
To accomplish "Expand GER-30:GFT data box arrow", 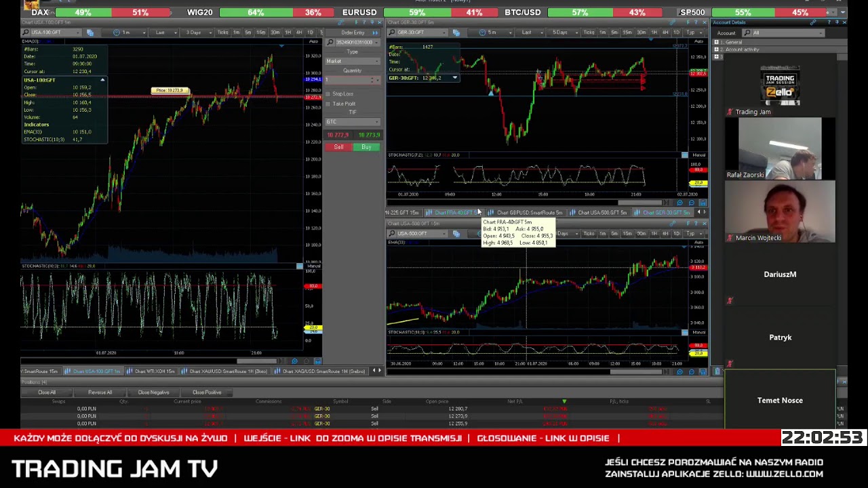I will click(454, 78).
